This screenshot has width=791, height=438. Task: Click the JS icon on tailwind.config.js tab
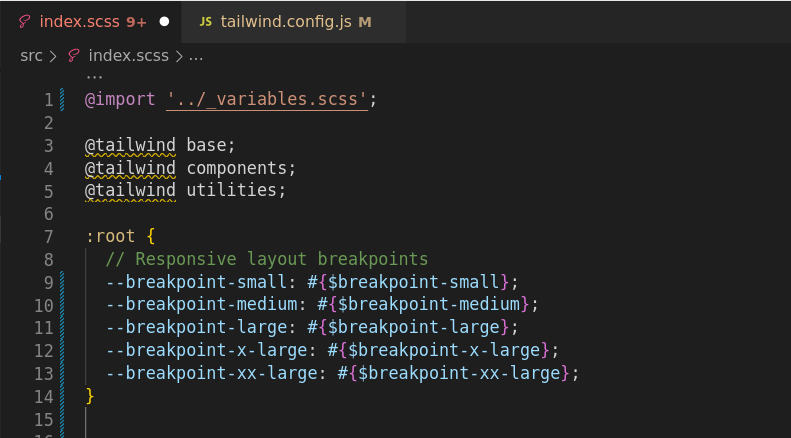click(x=205, y=22)
